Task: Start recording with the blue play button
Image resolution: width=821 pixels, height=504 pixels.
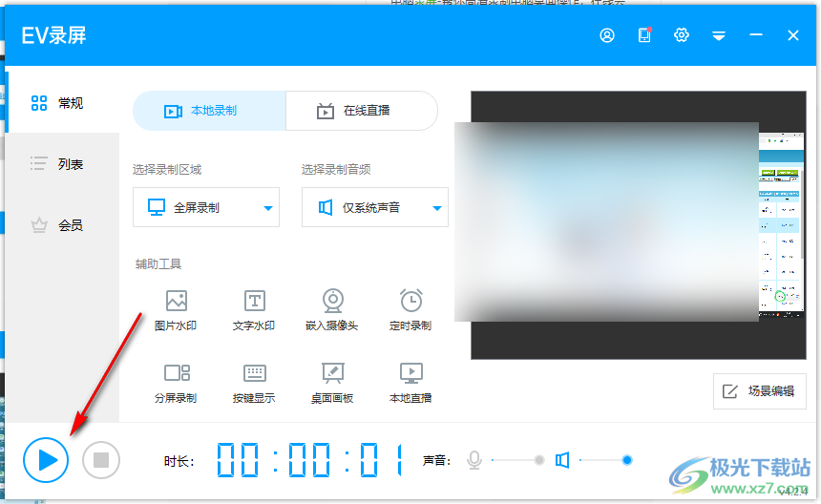Action: (46, 460)
